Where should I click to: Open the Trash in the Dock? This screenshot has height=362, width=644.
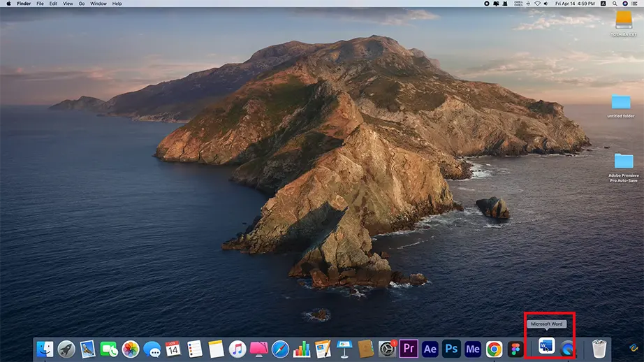(599, 349)
